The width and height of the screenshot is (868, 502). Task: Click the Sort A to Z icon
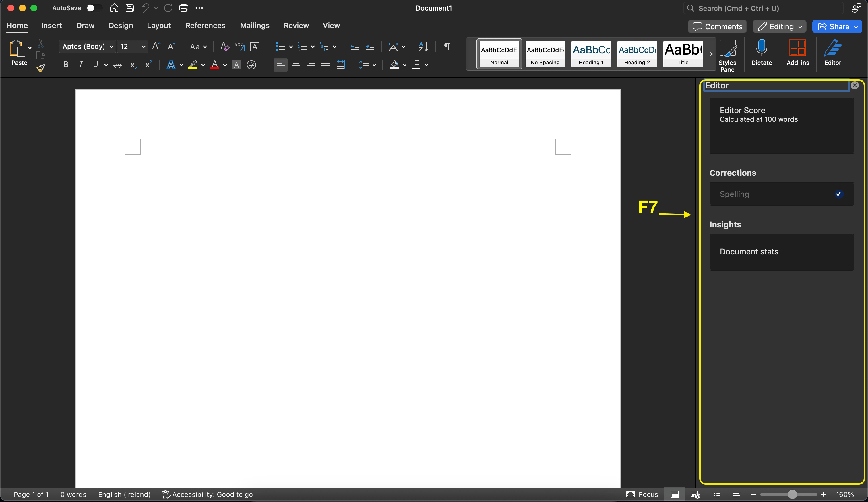423,47
